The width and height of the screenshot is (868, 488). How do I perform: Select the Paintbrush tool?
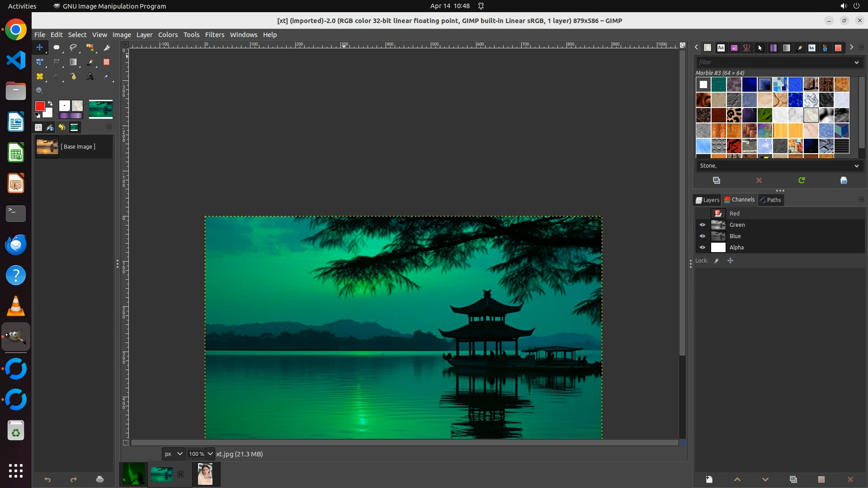tap(90, 62)
